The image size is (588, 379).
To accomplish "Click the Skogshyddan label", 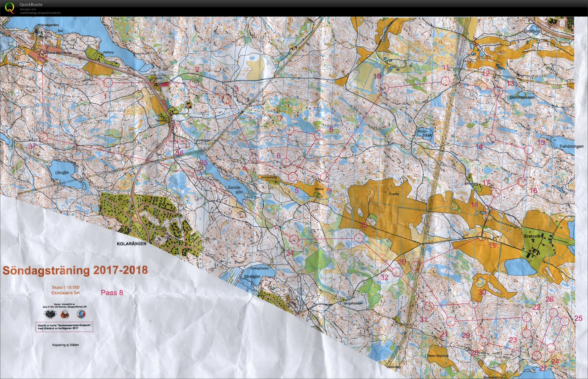I will click(x=353, y=303).
